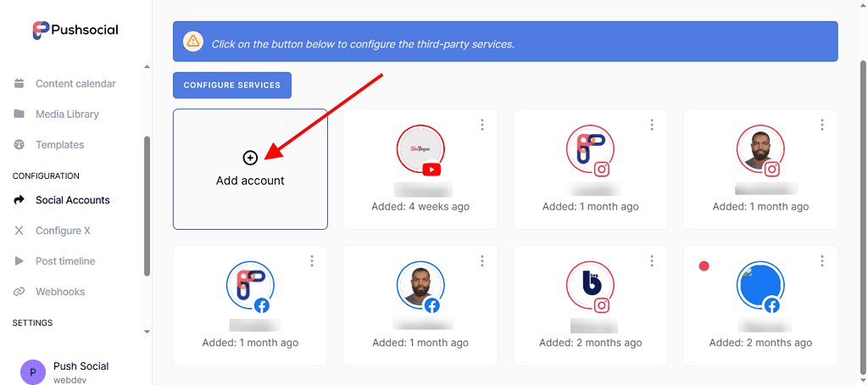The image size is (868, 385).
Task: Click the Add account label
Action: (250, 181)
